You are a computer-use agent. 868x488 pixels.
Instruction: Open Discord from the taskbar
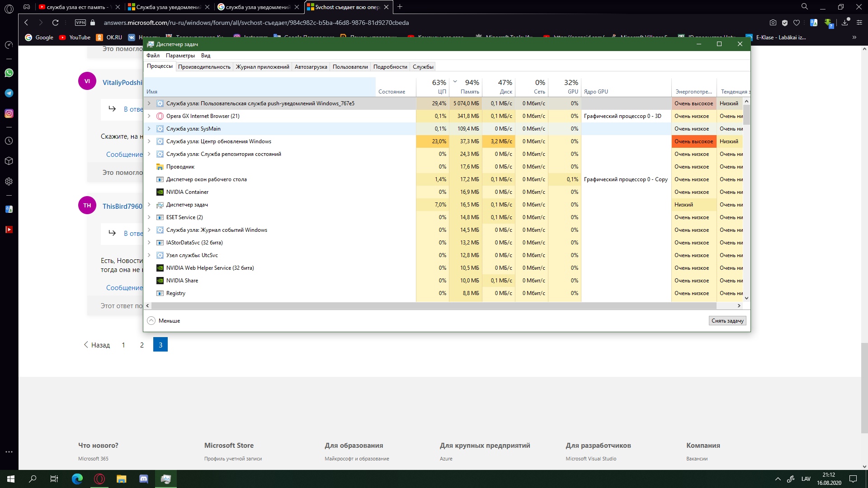[144, 479]
